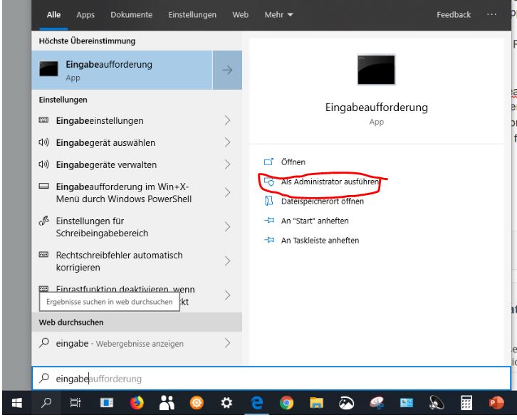Screen dimensions: 517x420
Task: Click the folder icon beside Dateispeicherort öffnen
Action: coord(269,201)
